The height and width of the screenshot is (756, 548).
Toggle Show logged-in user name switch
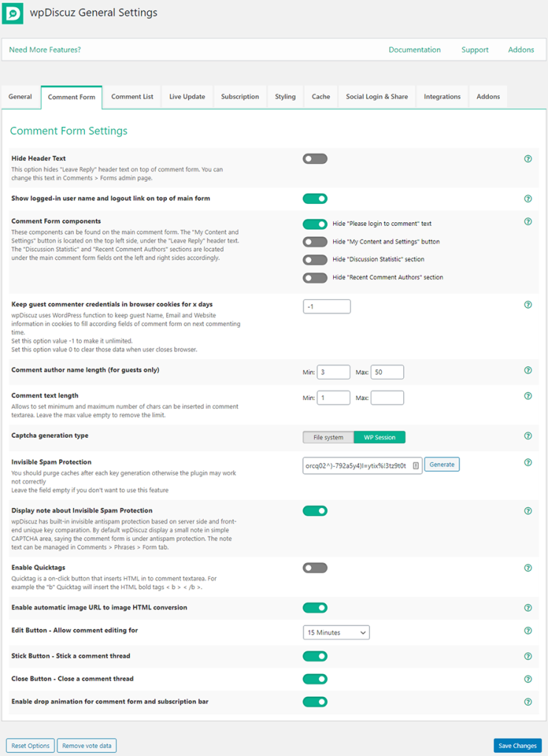click(x=315, y=199)
